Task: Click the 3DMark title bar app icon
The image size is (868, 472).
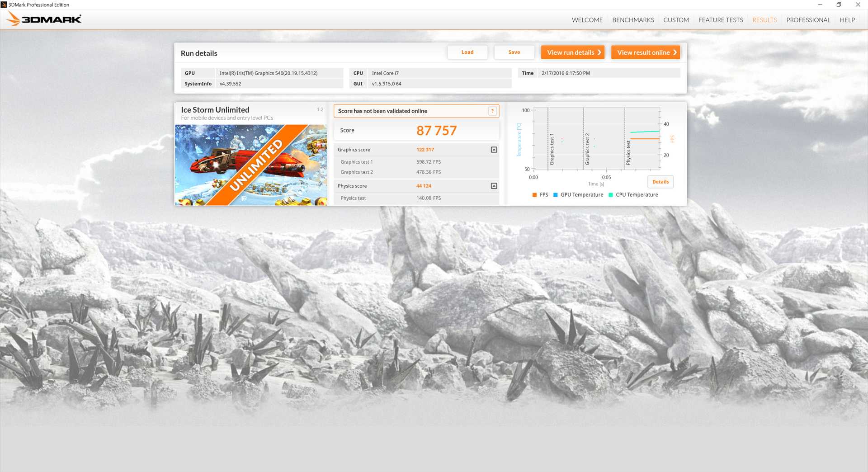Action: [x=4, y=5]
